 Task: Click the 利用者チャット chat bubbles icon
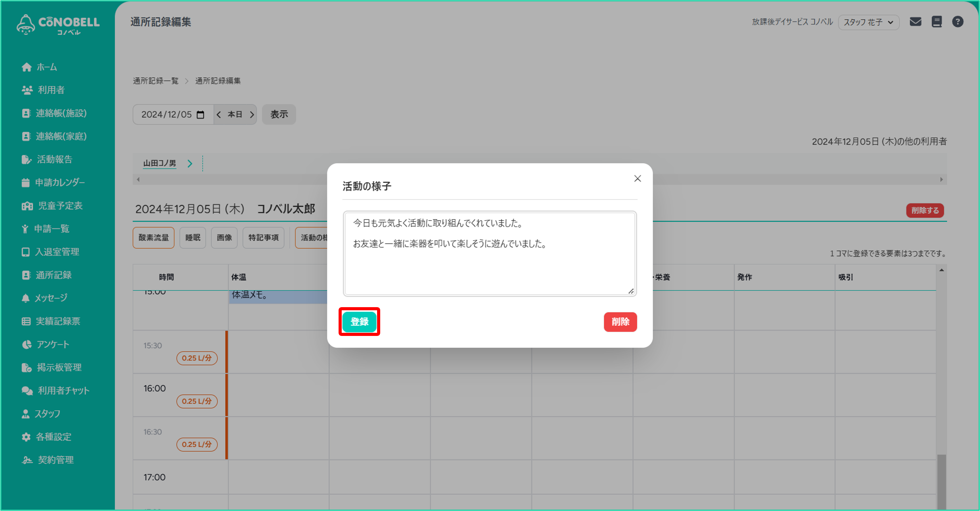coord(27,391)
